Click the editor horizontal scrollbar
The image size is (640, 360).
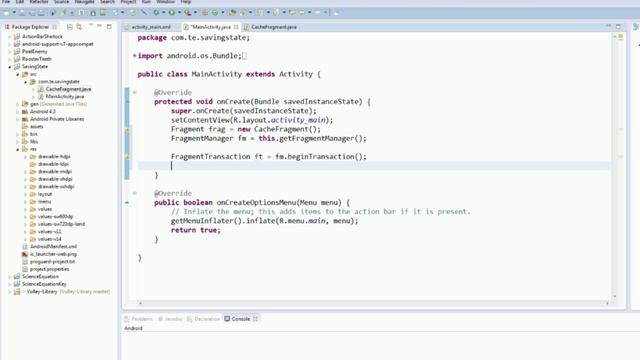click(373, 303)
